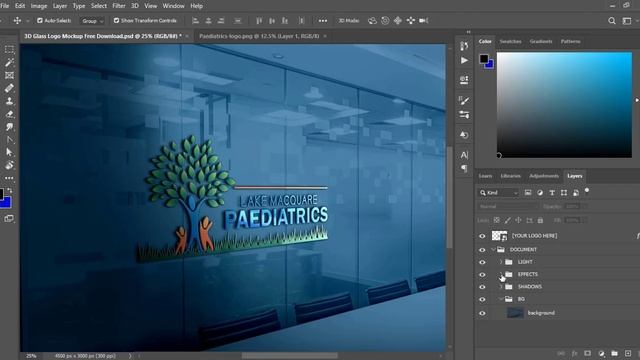Add layer style with fx icon

click(574, 353)
